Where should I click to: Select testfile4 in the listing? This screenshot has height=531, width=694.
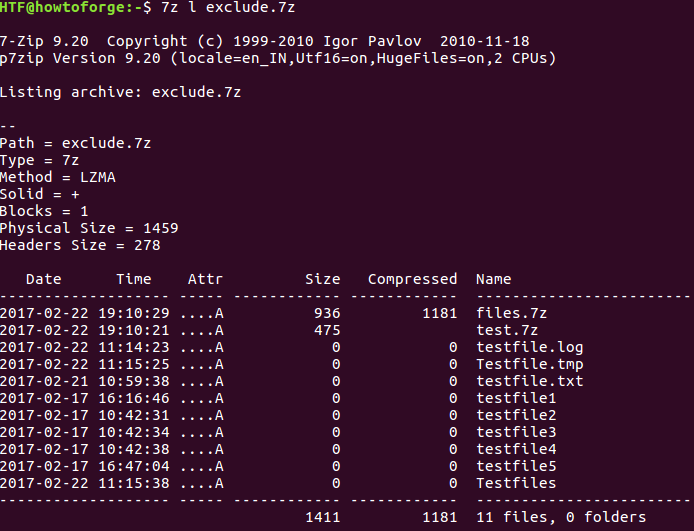click(x=517, y=449)
